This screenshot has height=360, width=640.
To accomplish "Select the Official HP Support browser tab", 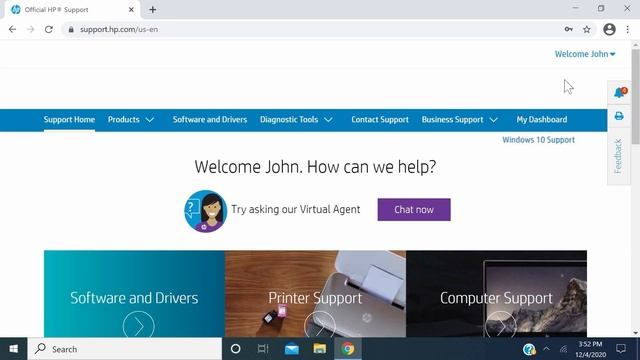I will click(x=71, y=9).
